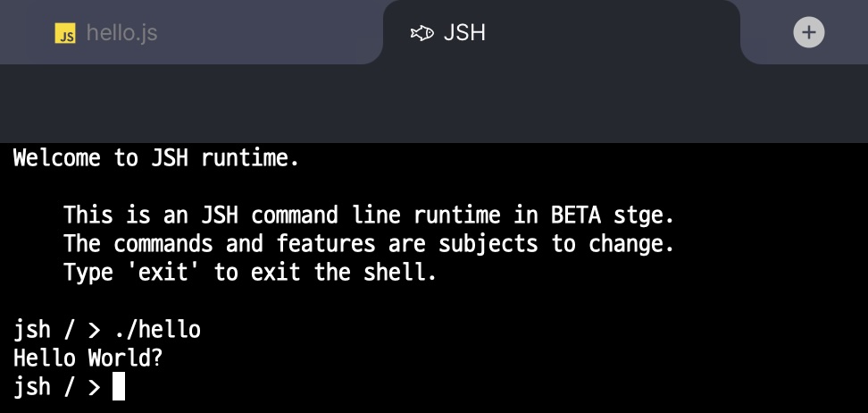The width and height of the screenshot is (868, 413).
Task: Click the last 'jsh / >' prompt
Action: click(x=57, y=387)
